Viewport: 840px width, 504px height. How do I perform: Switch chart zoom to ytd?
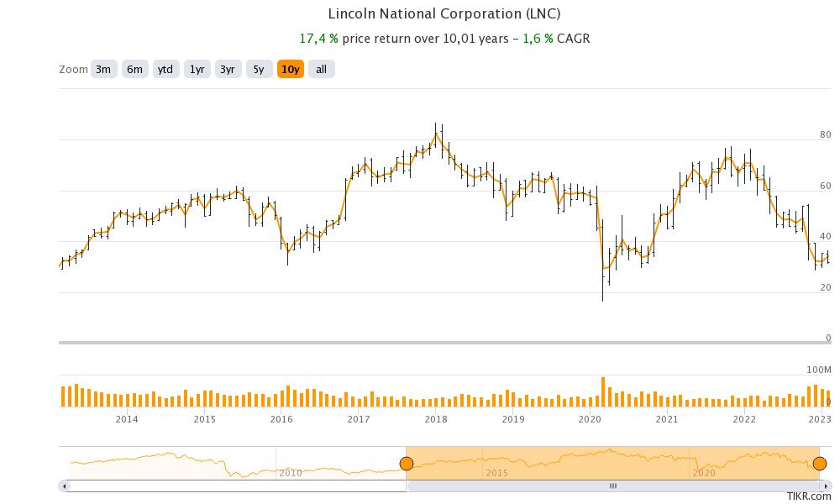165,69
